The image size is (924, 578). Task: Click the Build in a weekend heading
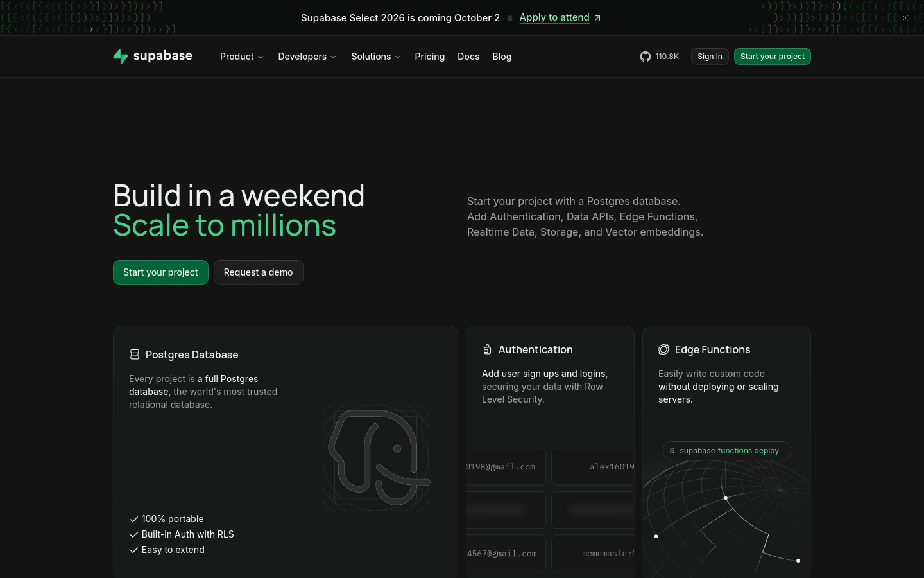pyautogui.click(x=239, y=196)
